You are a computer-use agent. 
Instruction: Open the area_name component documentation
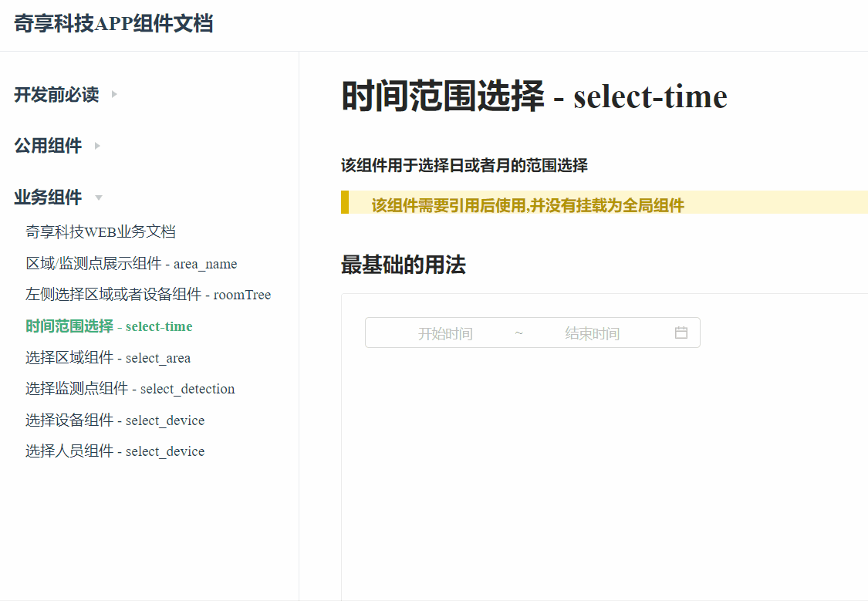click(x=130, y=263)
